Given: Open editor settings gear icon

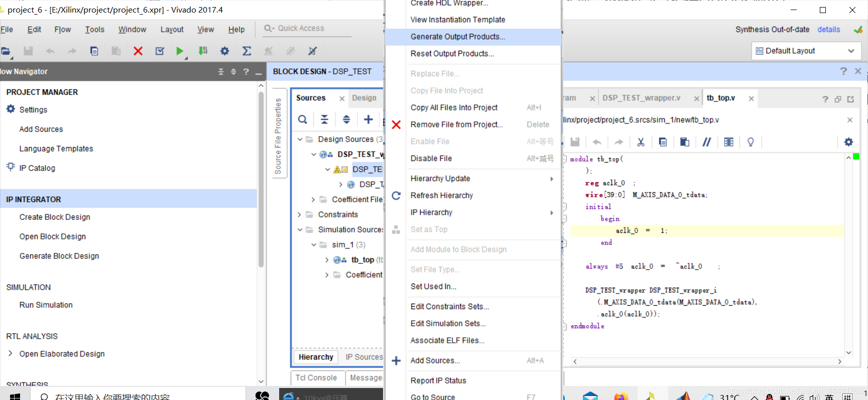Looking at the screenshot, I should point(848,142).
